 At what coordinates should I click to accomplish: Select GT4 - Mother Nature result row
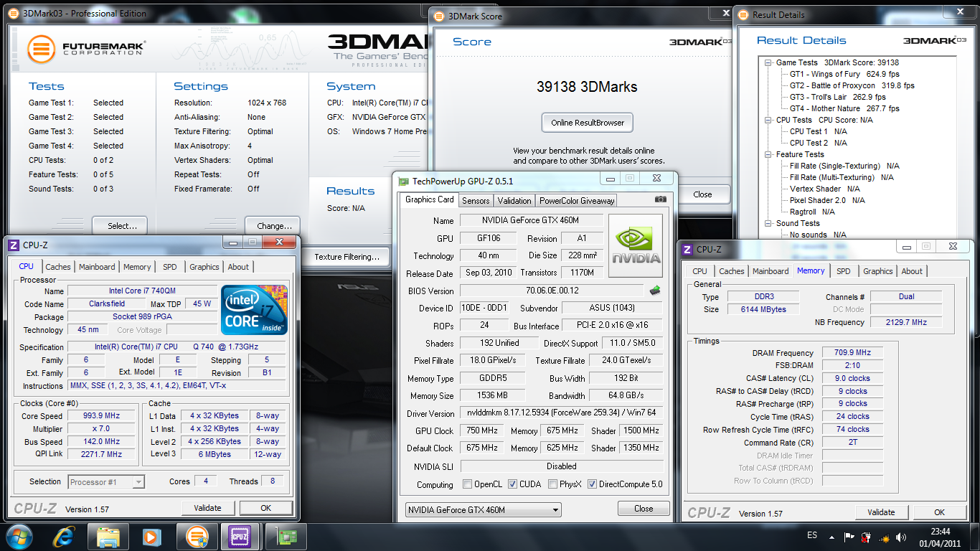click(x=844, y=108)
